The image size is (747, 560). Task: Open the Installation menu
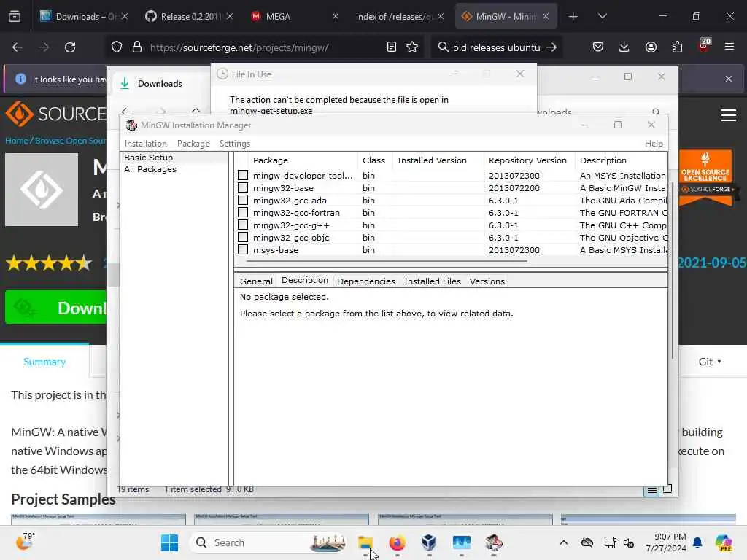[x=146, y=144]
